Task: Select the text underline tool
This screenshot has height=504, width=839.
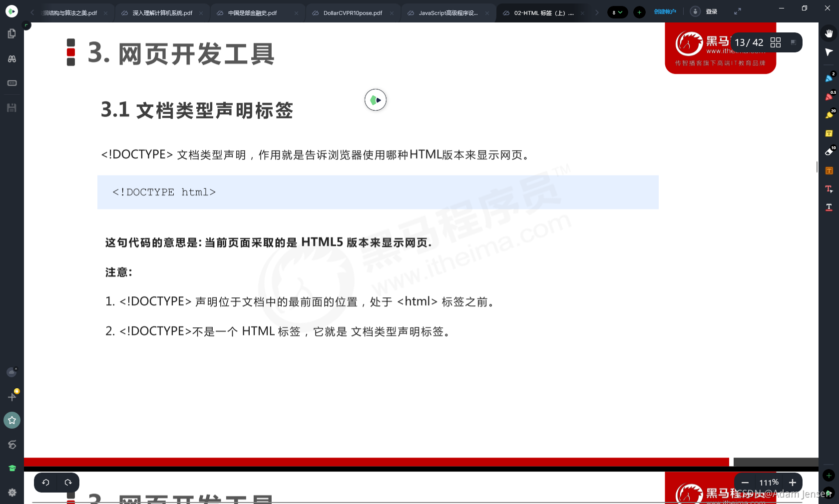Action: coord(829,207)
